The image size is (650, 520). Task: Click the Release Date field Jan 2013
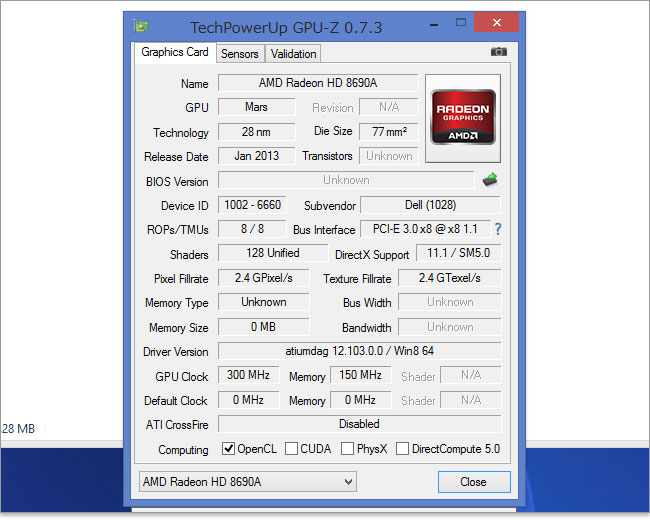(x=257, y=156)
